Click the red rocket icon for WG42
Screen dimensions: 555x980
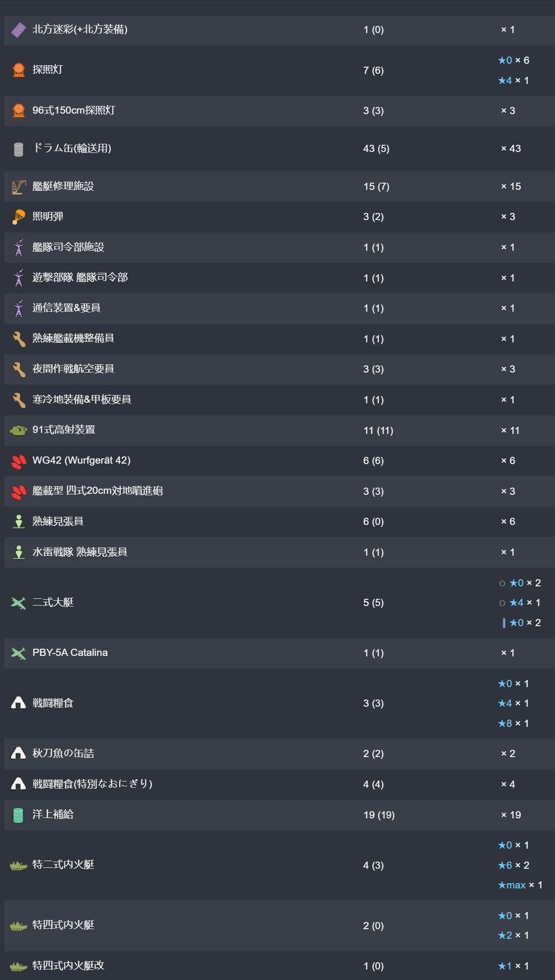pyautogui.click(x=19, y=461)
